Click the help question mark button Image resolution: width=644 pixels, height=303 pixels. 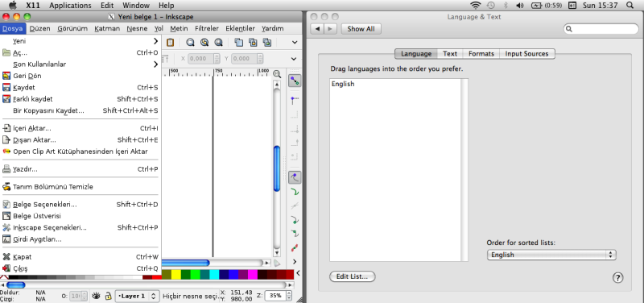point(617,277)
